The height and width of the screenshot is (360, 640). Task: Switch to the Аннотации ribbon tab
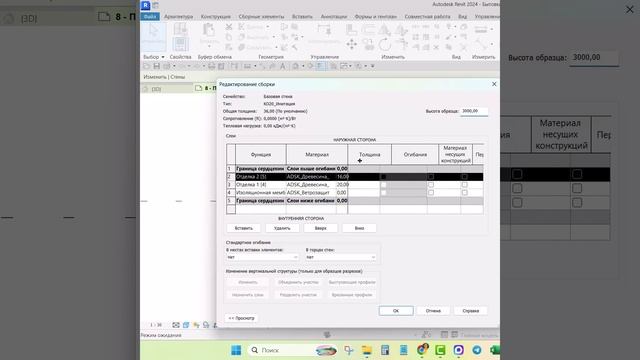click(x=333, y=17)
